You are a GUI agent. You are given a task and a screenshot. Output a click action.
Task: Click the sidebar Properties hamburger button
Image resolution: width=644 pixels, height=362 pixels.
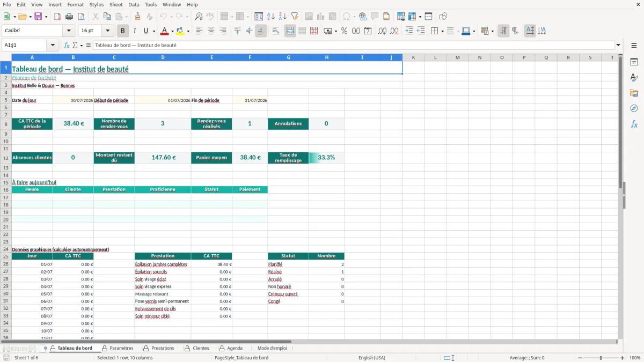point(634,46)
